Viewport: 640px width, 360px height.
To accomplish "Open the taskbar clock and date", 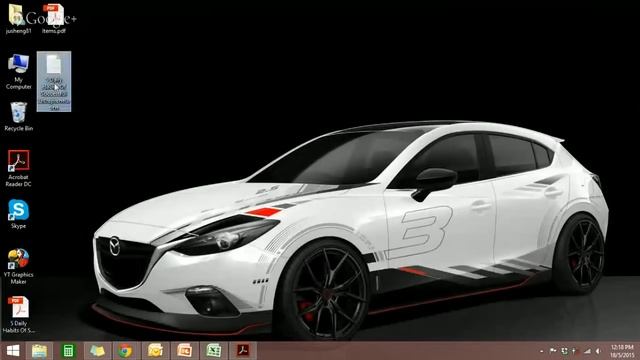I will (x=622, y=351).
